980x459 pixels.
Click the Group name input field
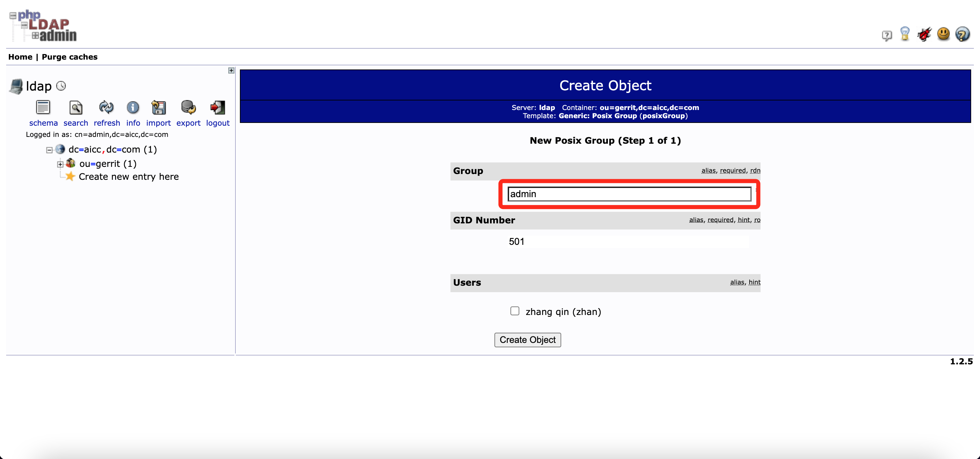[629, 194]
